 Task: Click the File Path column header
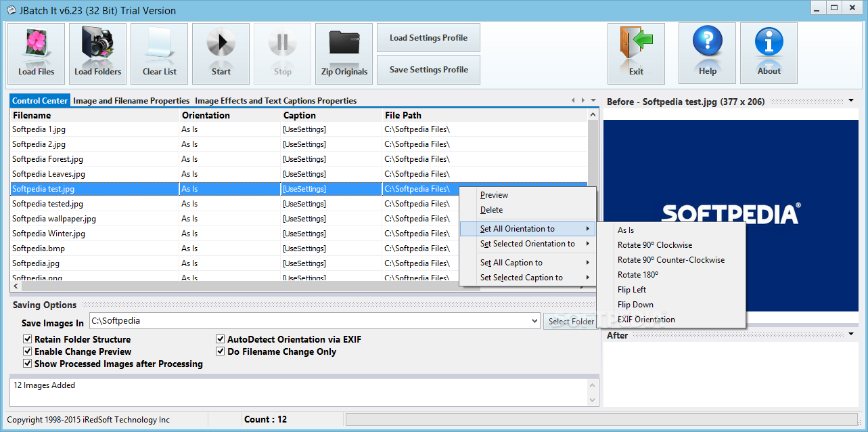484,115
